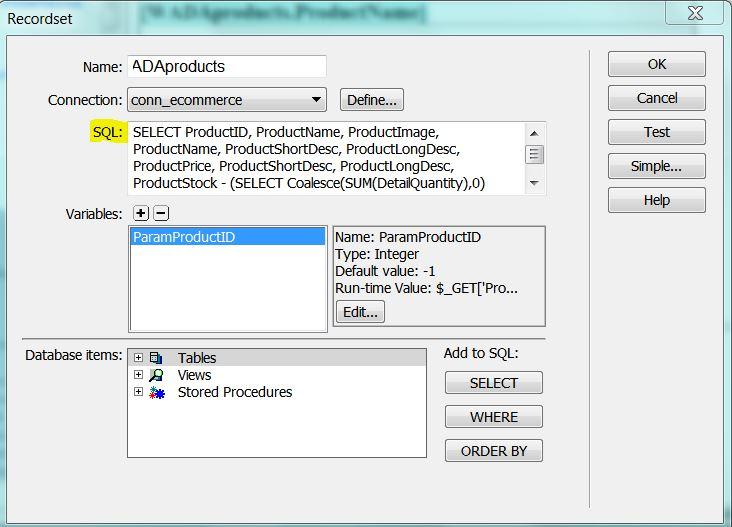The height and width of the screenshot is (527, 732).
Task: Add SELECT clause to SQL
Action: click(494, 383)
